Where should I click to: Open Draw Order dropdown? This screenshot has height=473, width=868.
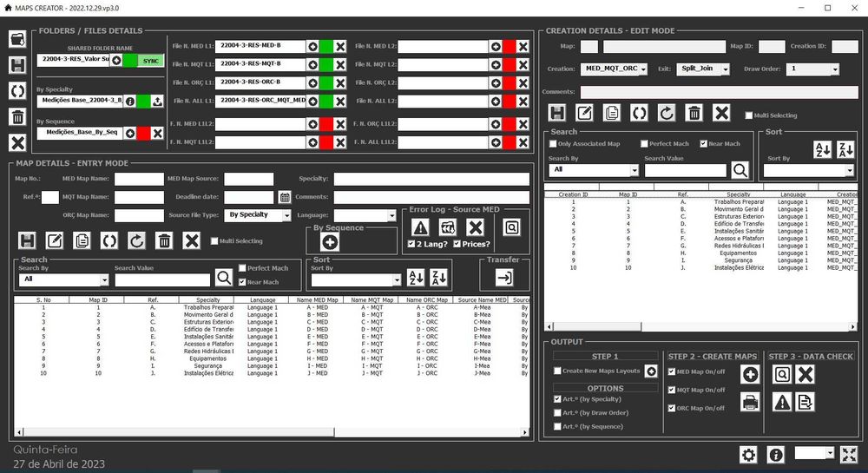coord(835,69)
